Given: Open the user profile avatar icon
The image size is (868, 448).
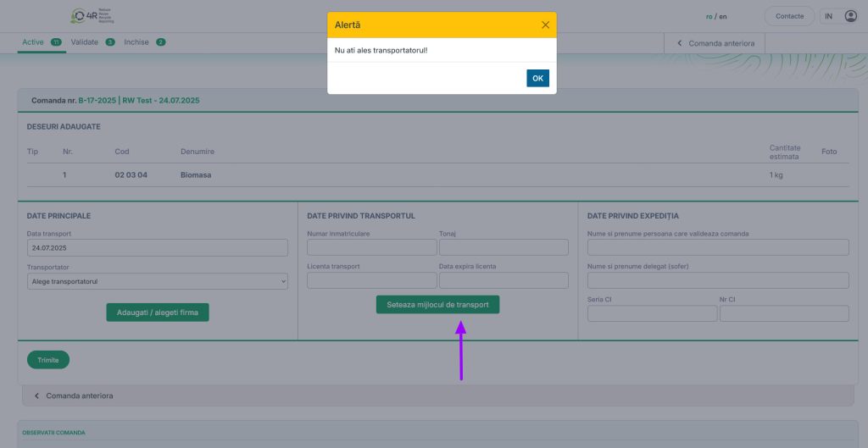Looking at the screenshot, I should pos(850,16).
